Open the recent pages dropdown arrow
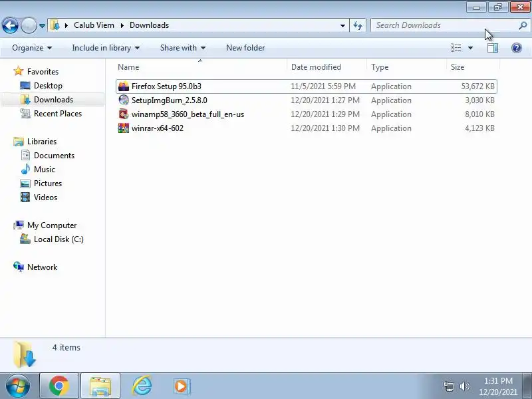 pyautogui.click(x=42, y=26)
